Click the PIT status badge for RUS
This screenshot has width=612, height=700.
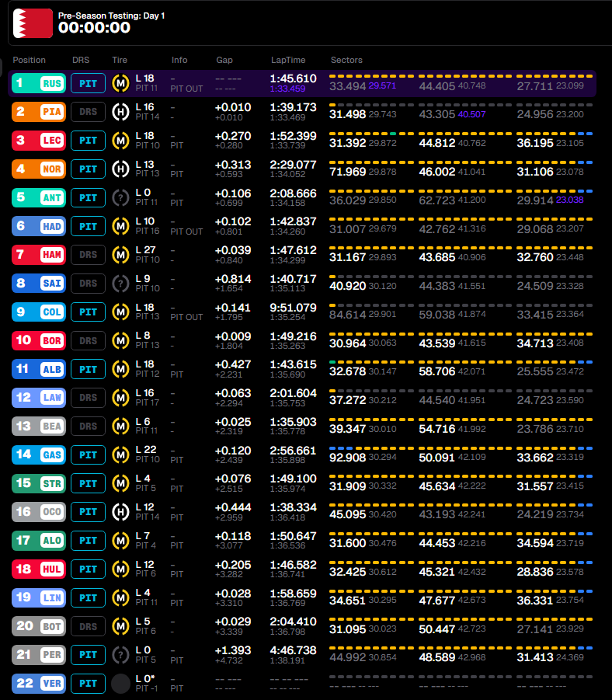coord(89,83)
